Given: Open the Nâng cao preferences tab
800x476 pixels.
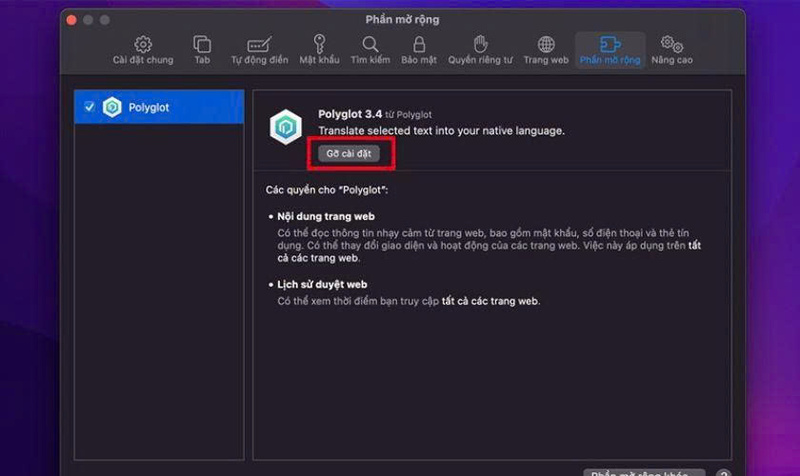Looking at the screenshot, I should [x=672, y=50].
